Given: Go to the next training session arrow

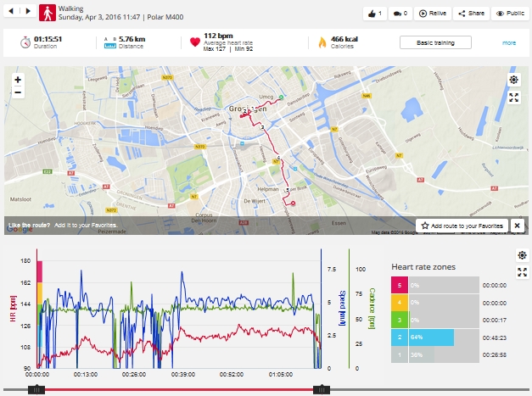Looking at the screenshot, I should tap(26, 12).
